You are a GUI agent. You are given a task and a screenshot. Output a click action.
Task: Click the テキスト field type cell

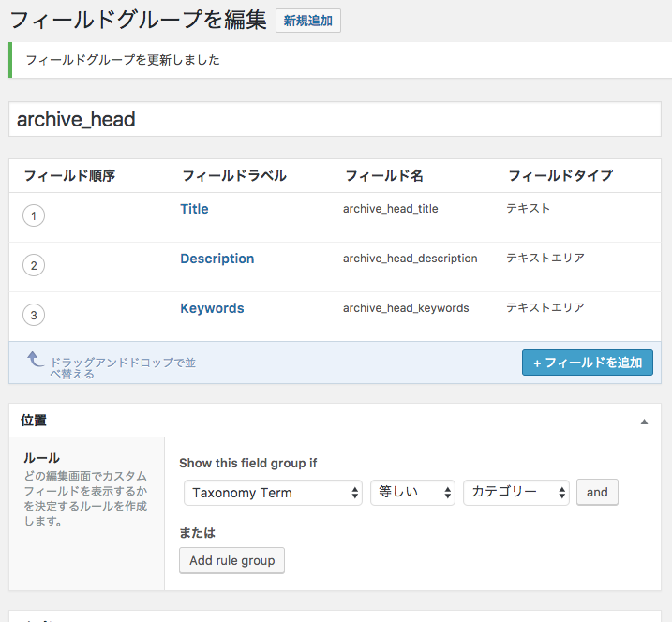[528, 209]
